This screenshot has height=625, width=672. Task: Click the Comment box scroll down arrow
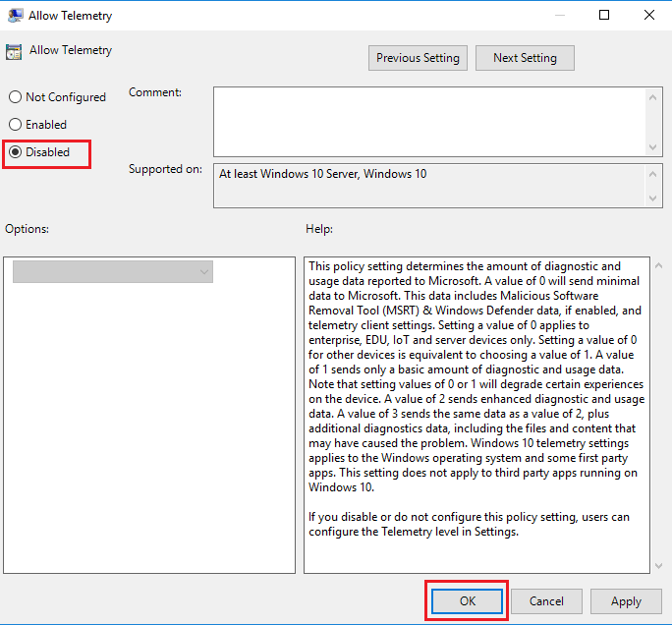pyautogui.click(x=654, y=146)
